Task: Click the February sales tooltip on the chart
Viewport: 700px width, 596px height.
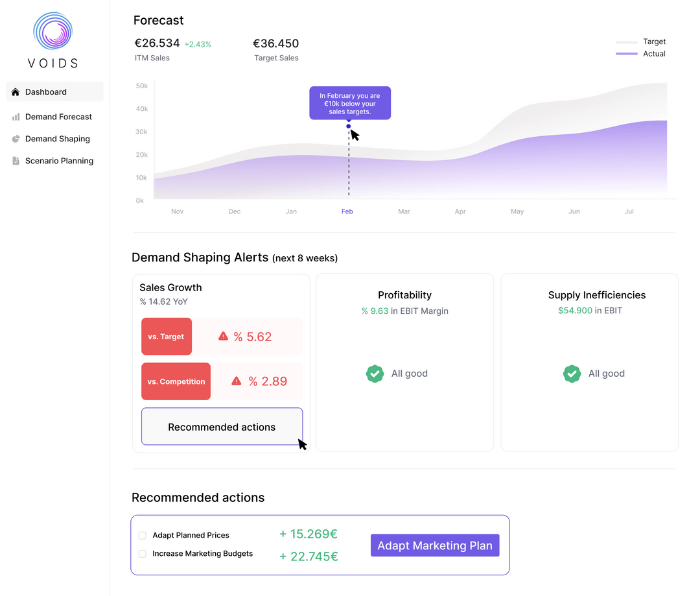Action: click(x=350, y=102)
